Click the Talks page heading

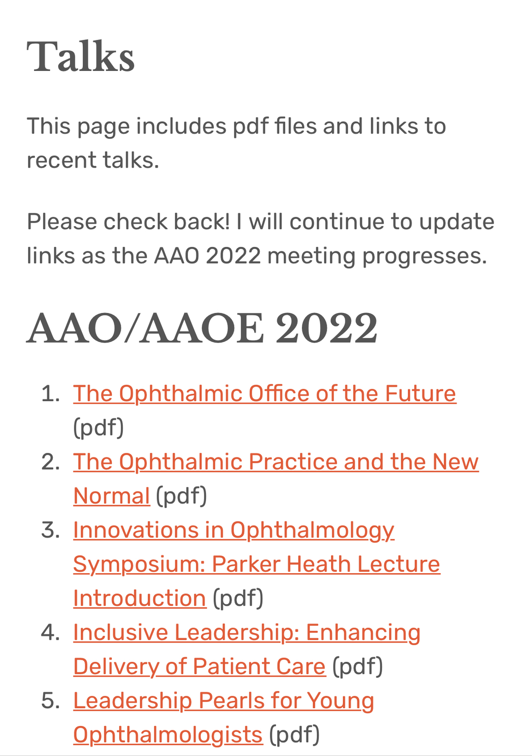coord(80,57)
